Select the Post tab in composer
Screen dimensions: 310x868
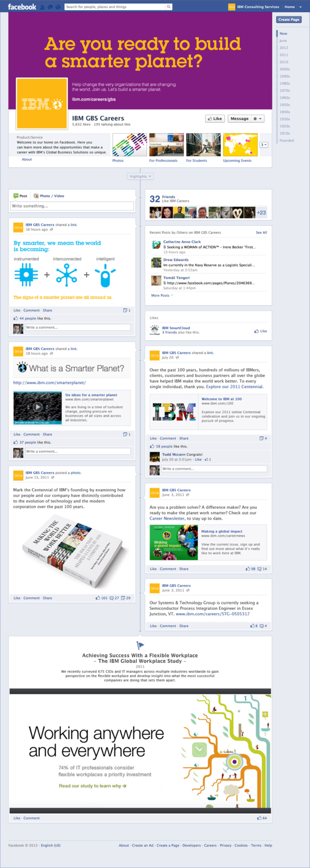click(20, 196)
